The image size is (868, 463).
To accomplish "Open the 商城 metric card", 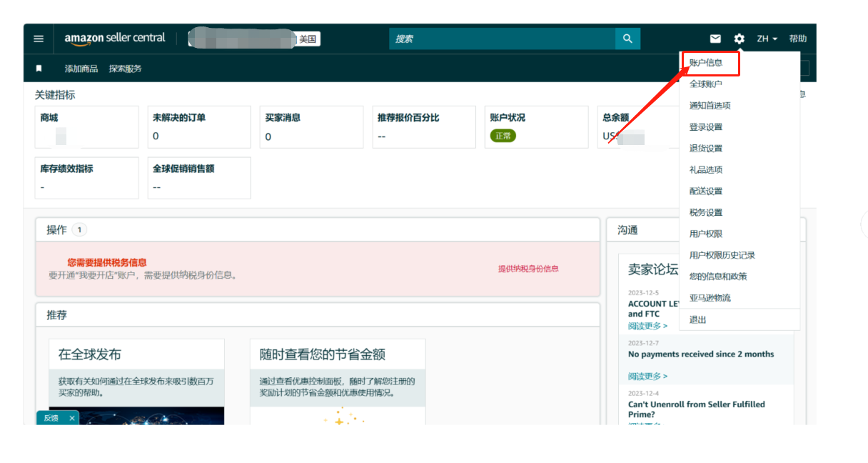I will pyautogui.click(x=86, y=127).
